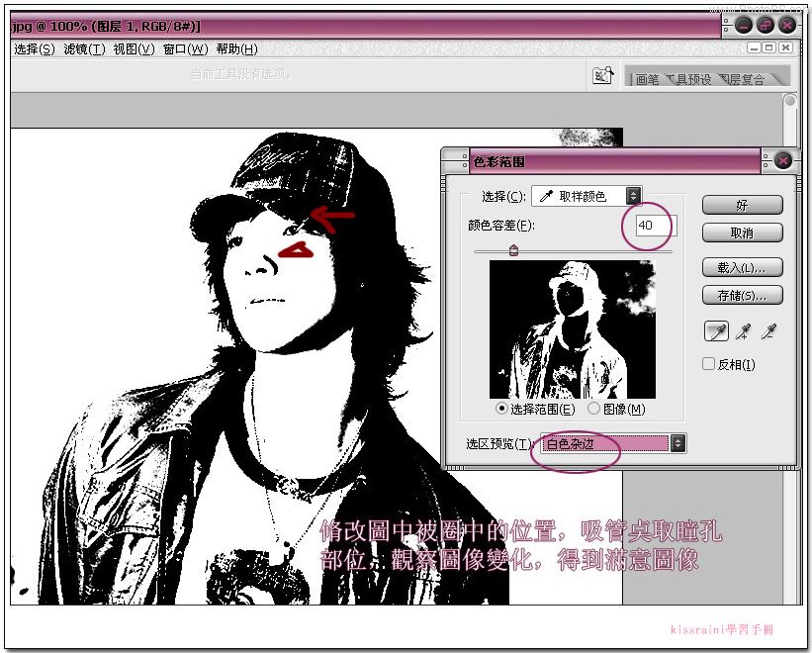Click the 颜色容差 value field
This screenshot has width=812, height=653.
(x=656, y=226)
